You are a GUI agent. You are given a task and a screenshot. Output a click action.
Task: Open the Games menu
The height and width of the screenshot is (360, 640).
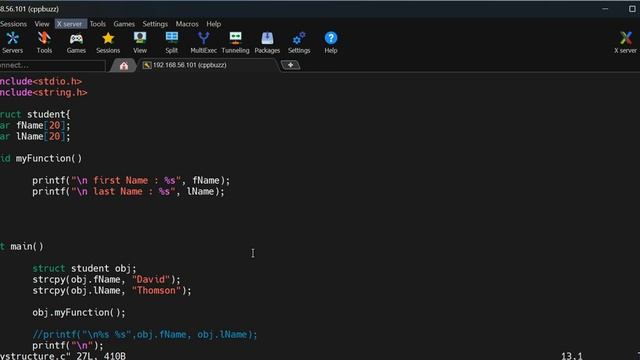click(124, 24)
